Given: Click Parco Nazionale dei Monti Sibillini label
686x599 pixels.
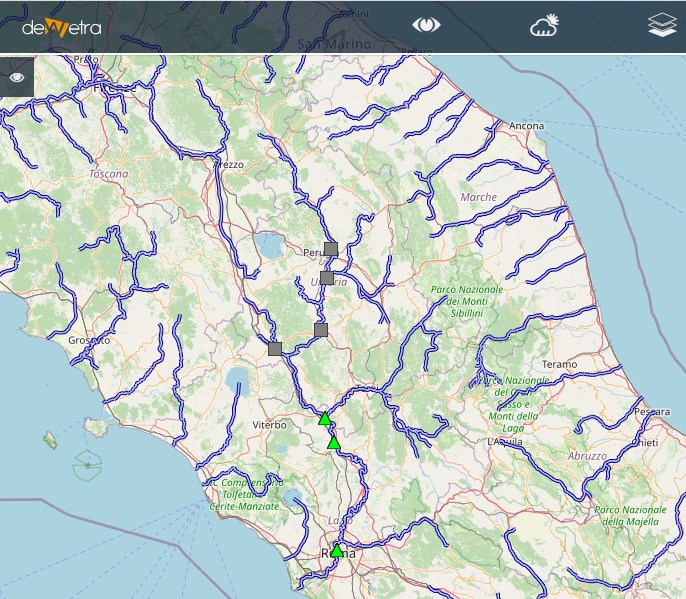Looking at the screenshot, I should [467, 301].
